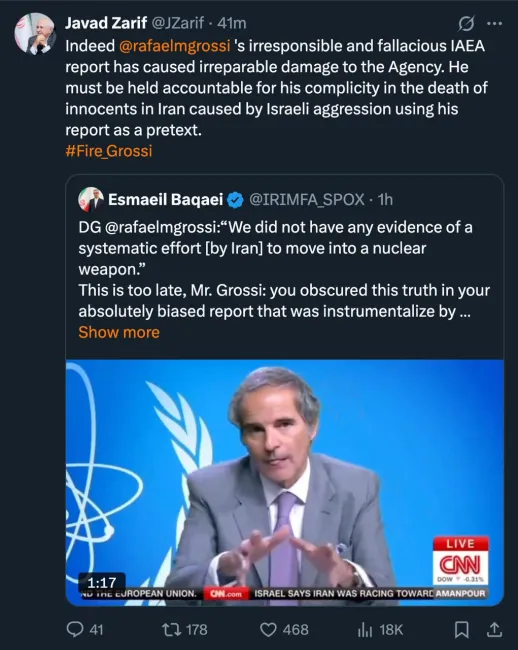Like the tweet with the heart icon
This screenshot has width=518, height=650.
pos(268,630)
